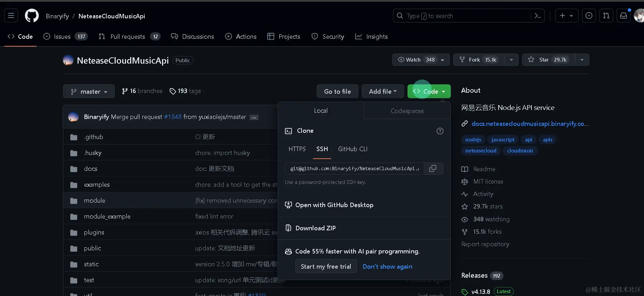Click the neteasecloud topic tag
644x296 pixels.
pyautogui.click(x=481, y=151)
